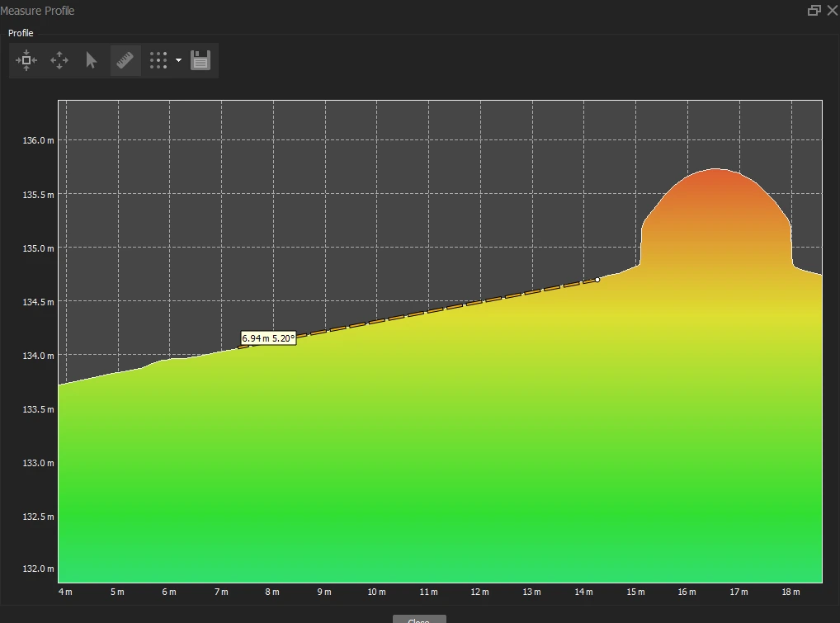
Task: Choose the arrow pointer selection tool
Action: click(92, 60)
